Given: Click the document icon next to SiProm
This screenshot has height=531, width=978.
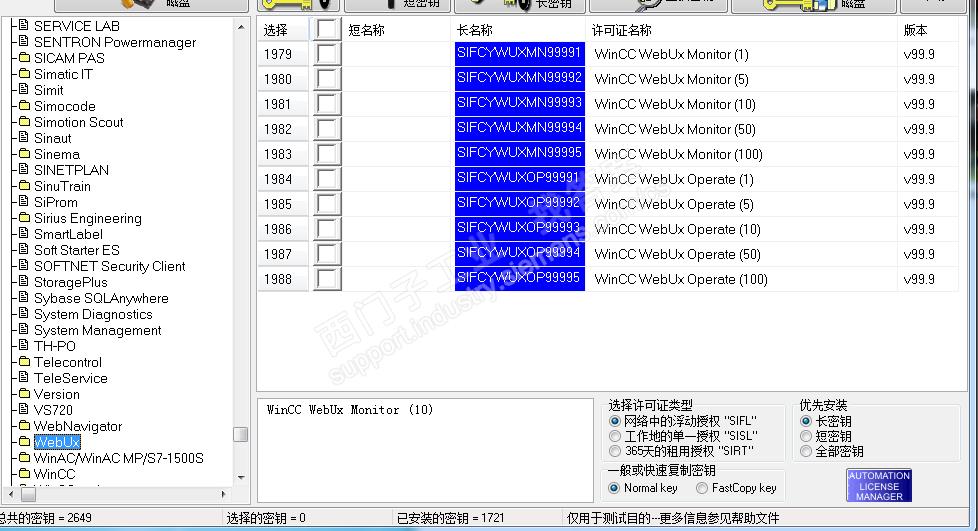Looking at the screenshot, I should [24, 202].
